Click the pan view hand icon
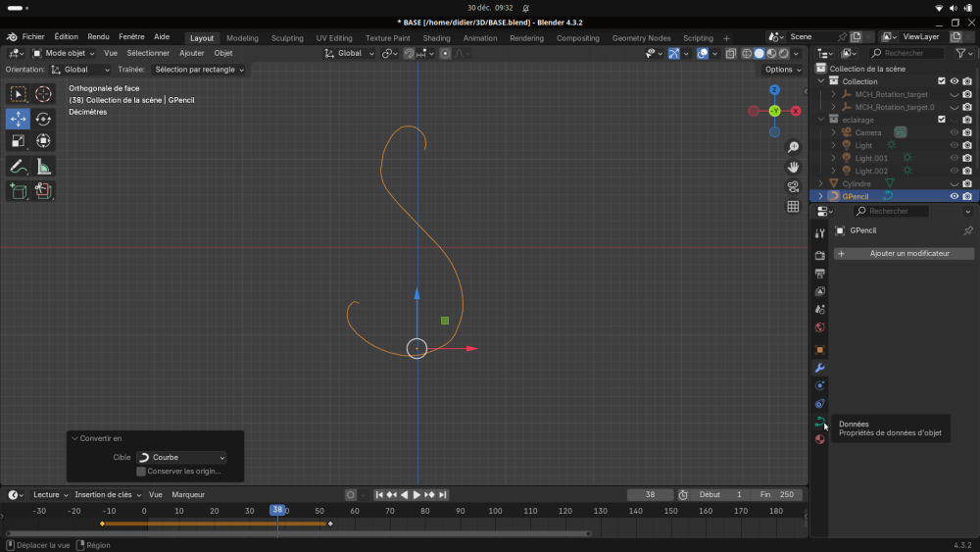Screen dimensions: 980x552 [x=793, y=167]
